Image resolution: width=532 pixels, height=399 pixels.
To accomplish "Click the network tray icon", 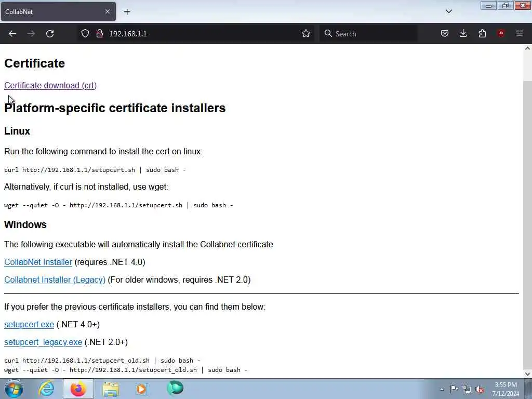I will coord(467,389).
